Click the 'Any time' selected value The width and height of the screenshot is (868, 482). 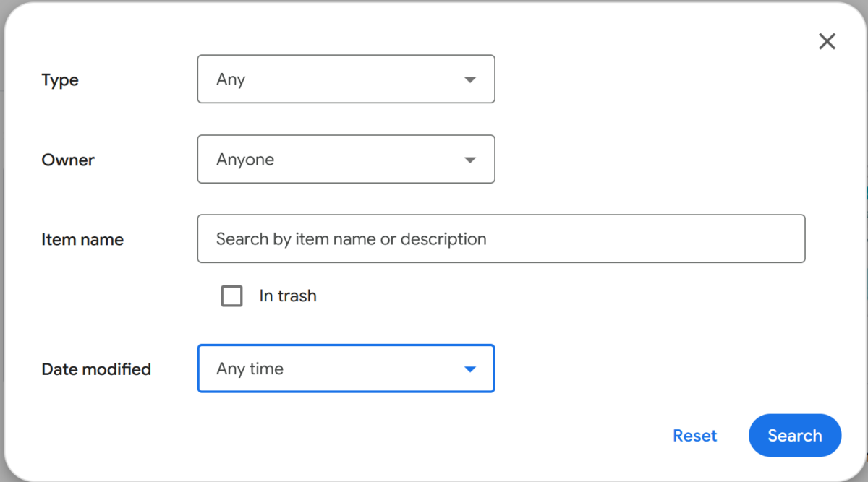250,369
